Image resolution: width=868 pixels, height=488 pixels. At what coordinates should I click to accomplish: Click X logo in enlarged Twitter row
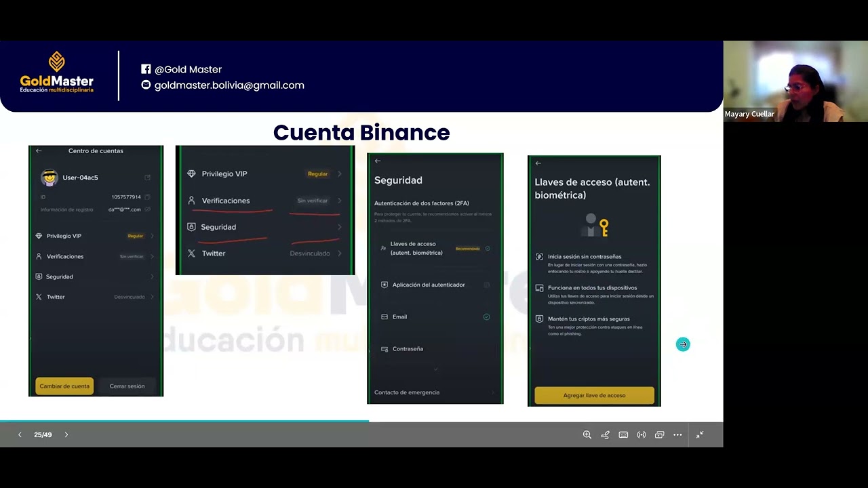191,253
